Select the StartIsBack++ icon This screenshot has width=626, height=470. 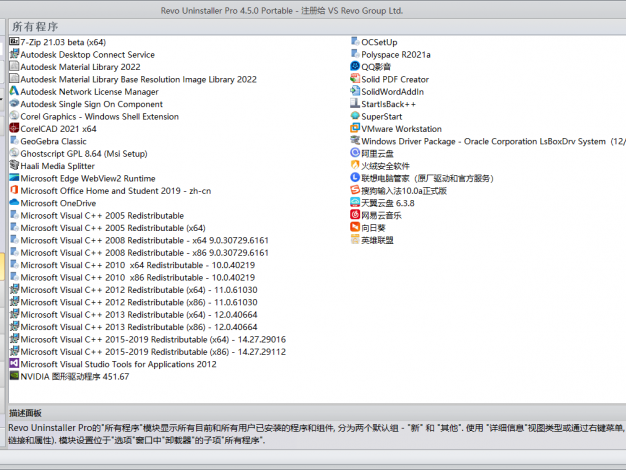[x=355, y=103]
